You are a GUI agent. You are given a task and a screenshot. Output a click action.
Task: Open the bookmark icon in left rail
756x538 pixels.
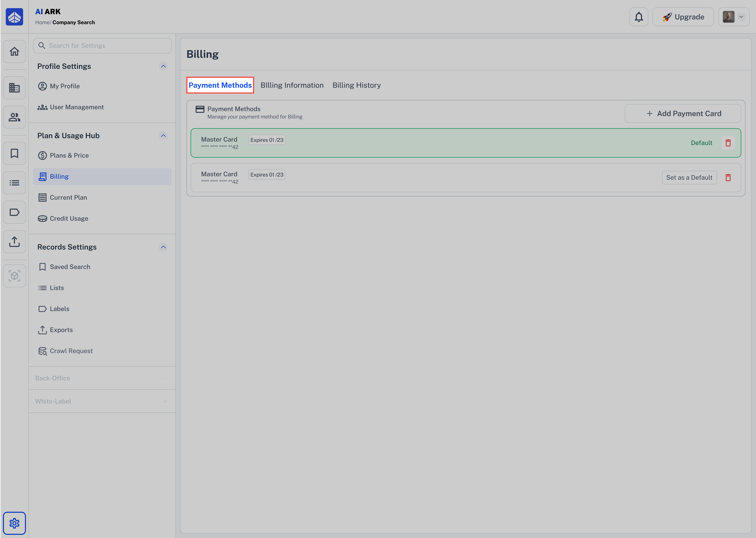click(14, 153)
